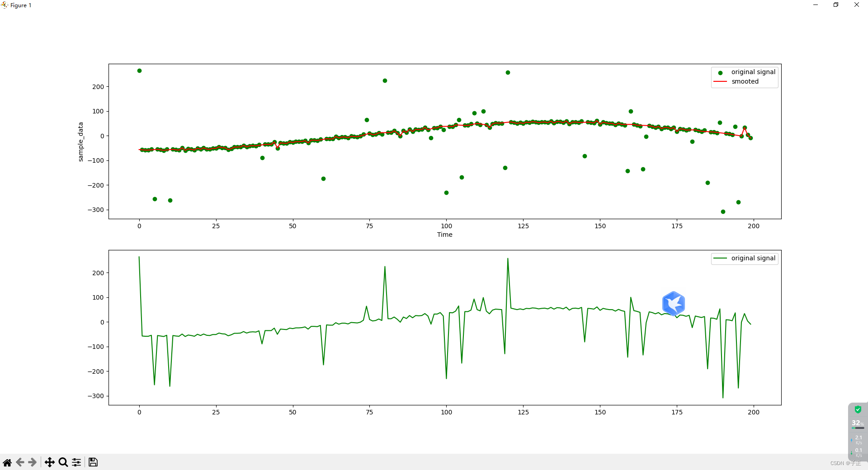Click the blue bird floating icon
This screenshot has width=868, height=470.
tap(673, 303)
